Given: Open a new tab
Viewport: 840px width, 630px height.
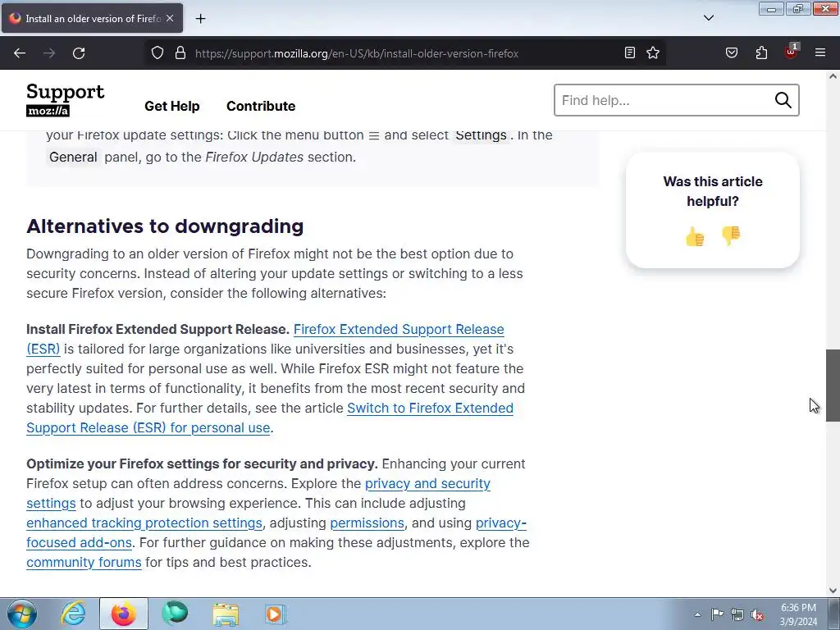Looking at the screenshot, I should [200, 19].
